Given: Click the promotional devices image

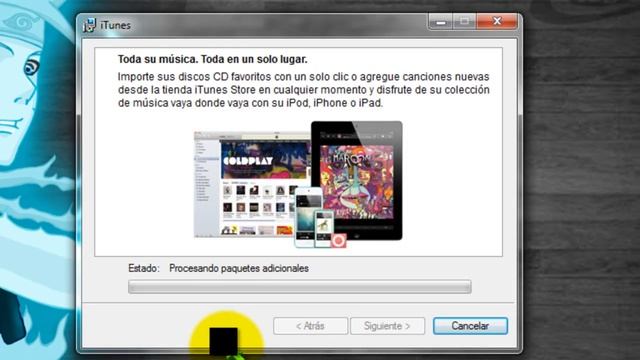Looking at the screenshot, I should (298, 184).
